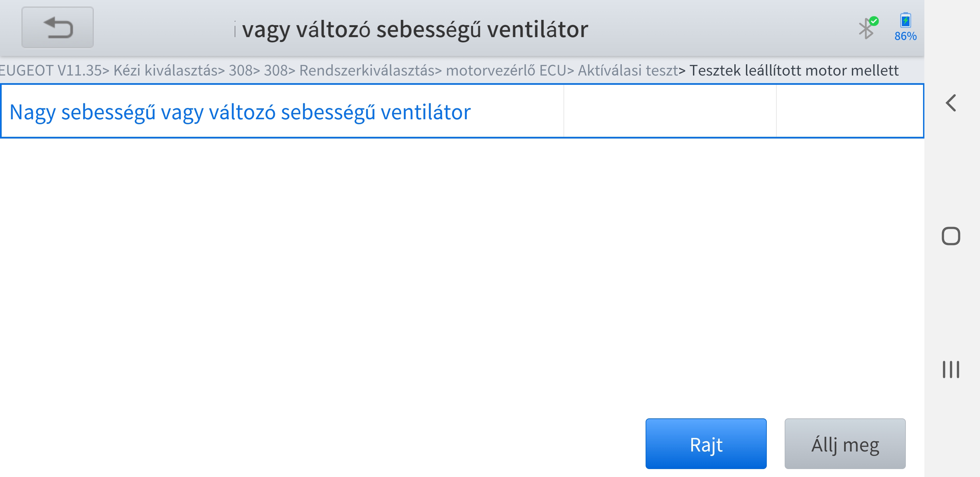Go back to Aktíválasi teszt breadcrumb
Screen dimensions: 980x477
tap(628, 71)
